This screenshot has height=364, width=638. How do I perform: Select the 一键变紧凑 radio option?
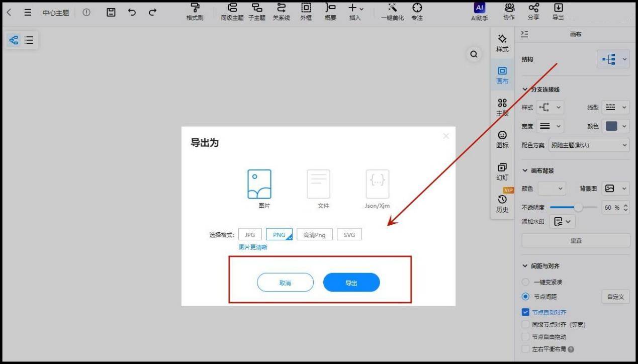(x=526, y=282)
